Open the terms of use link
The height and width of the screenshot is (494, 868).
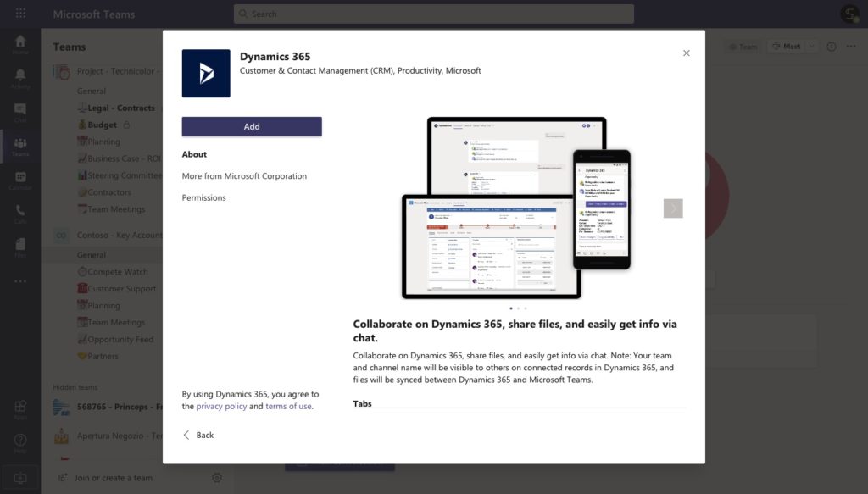[x=288, y=406]
